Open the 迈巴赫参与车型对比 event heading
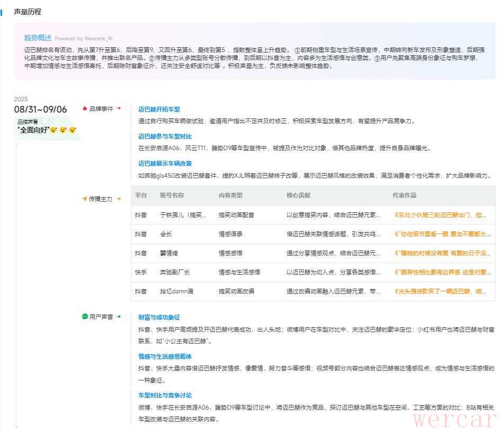This screenshot has height=434, width=504. pos(165,136)
